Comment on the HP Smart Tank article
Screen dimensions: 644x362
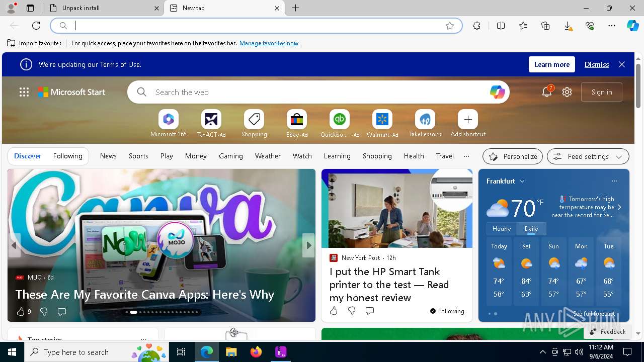point(370,311)
